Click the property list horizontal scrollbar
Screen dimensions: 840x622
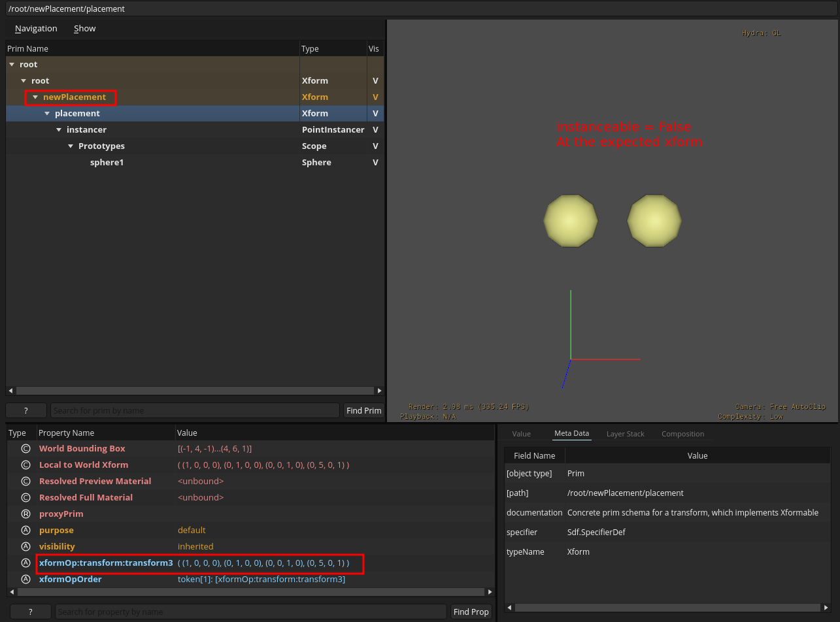point(251,592)
